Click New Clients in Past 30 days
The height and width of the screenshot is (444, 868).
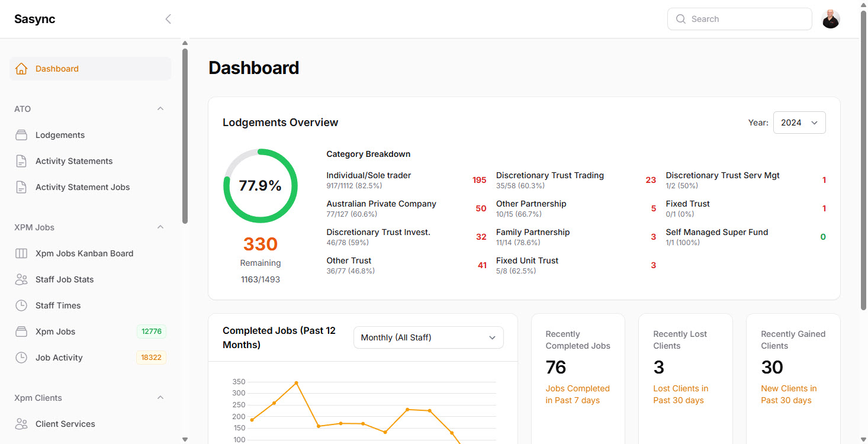[x=789, y=394]
